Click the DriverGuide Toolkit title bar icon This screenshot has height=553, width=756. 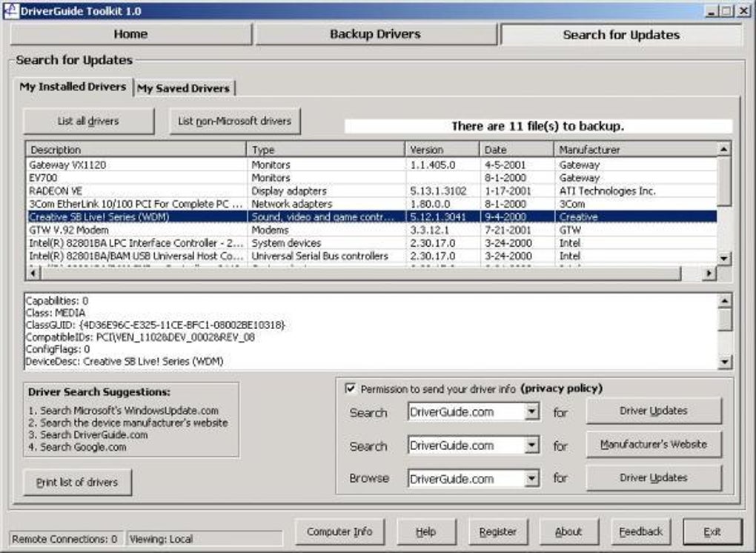[x=10, y=10]
